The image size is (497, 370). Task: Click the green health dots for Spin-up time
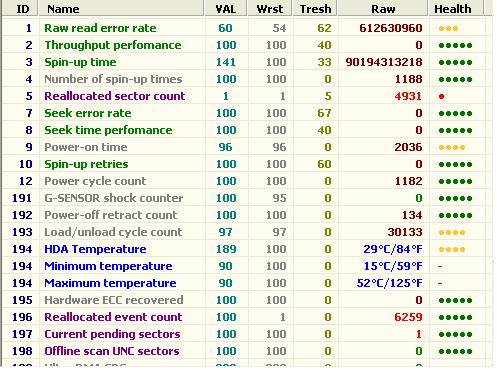click(455, 63)
